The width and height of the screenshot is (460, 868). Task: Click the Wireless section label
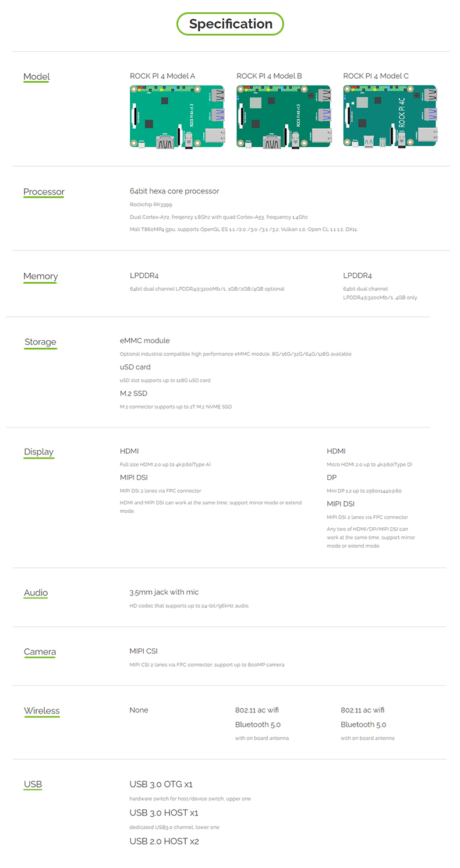42,711
